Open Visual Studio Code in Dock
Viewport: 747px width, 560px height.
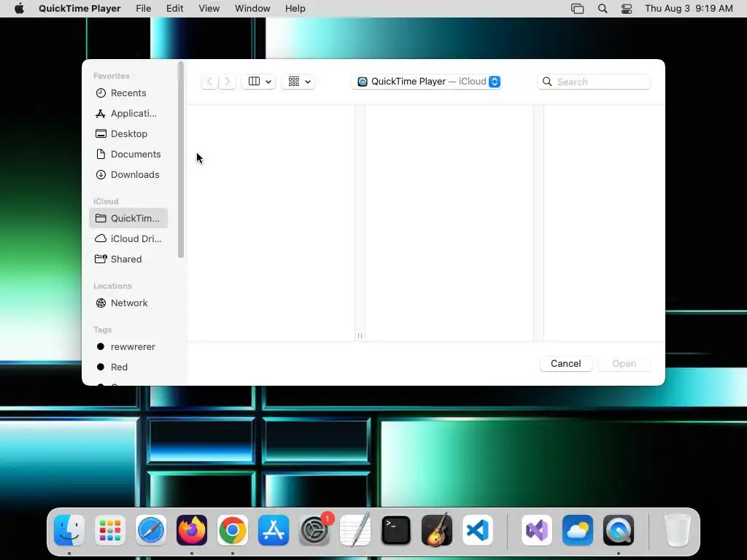pos(478,530)
